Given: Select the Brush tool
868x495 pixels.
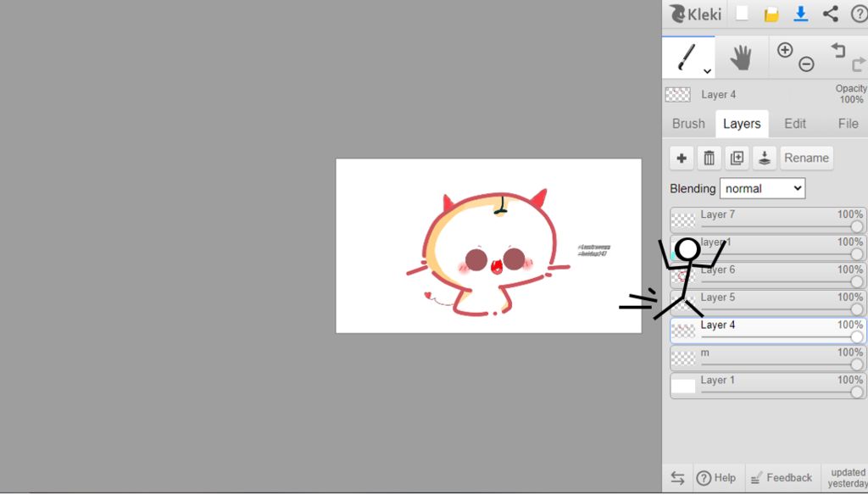Looking at the screenshot, I should 688,58.
